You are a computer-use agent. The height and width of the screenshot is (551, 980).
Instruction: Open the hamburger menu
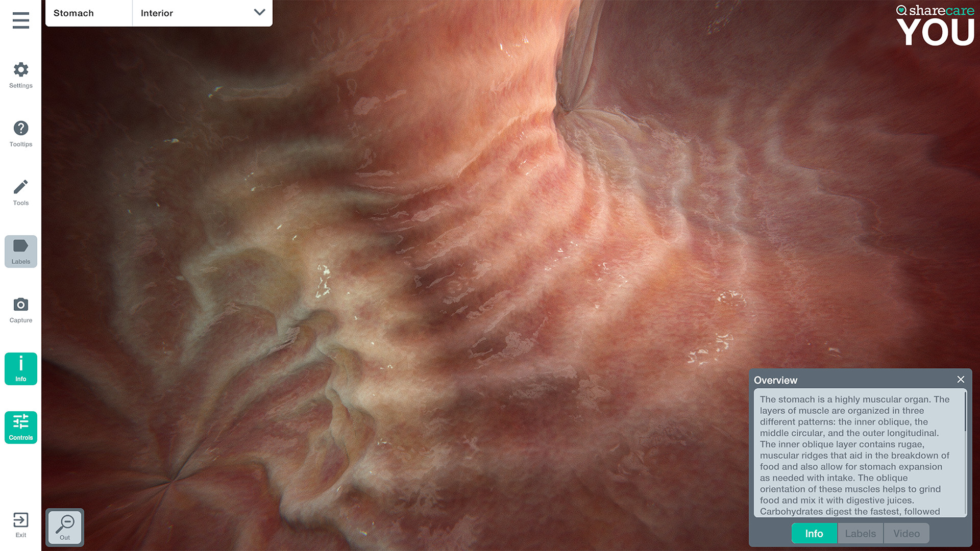[x=20, y=20]
